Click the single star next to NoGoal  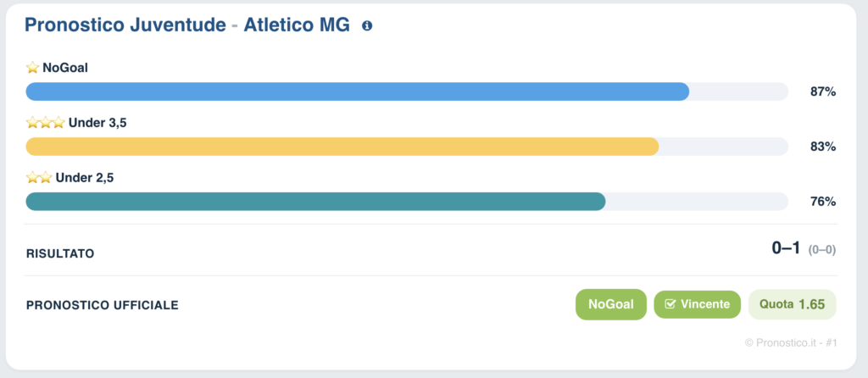[x=33, y=68]
